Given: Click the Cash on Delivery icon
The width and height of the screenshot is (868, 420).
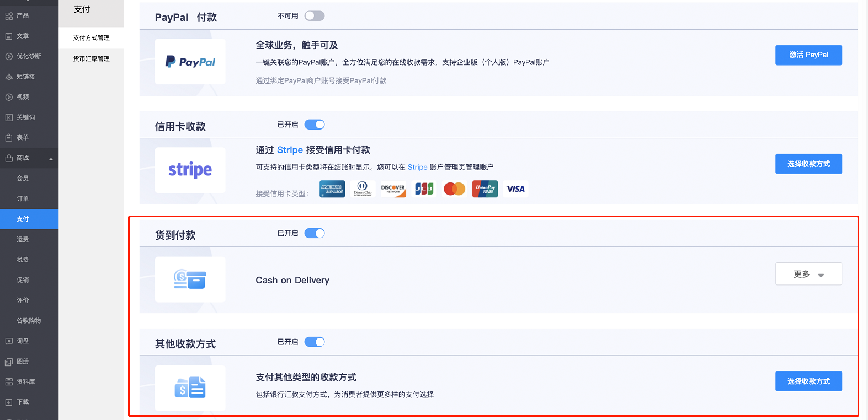Looking at the screenshot, I should click(x=190, y=279).
